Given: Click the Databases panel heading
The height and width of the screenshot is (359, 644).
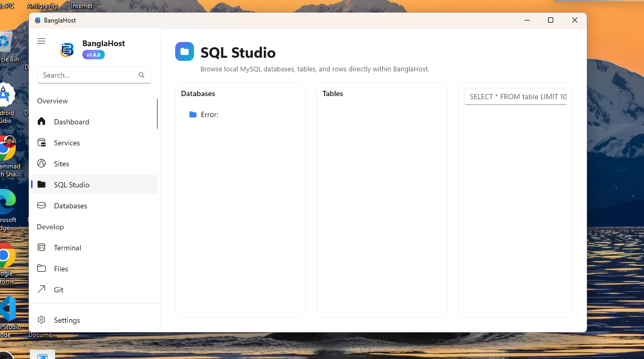Looking at the screenshot, I should (198, 93).
